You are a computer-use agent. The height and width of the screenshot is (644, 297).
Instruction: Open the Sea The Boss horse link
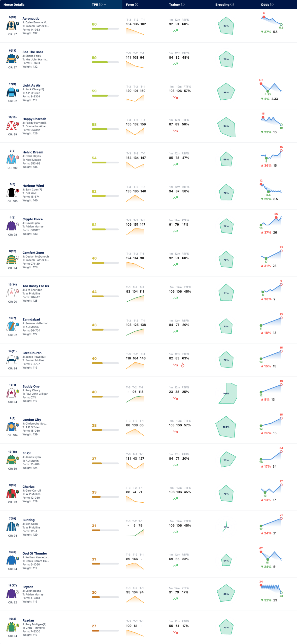point(33,52)
